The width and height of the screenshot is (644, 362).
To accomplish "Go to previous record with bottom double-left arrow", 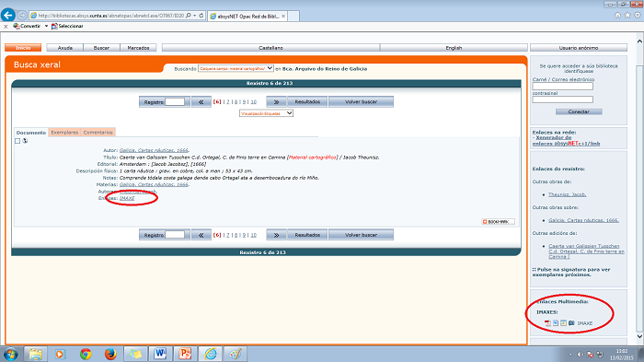I will [x=201, y=235].
